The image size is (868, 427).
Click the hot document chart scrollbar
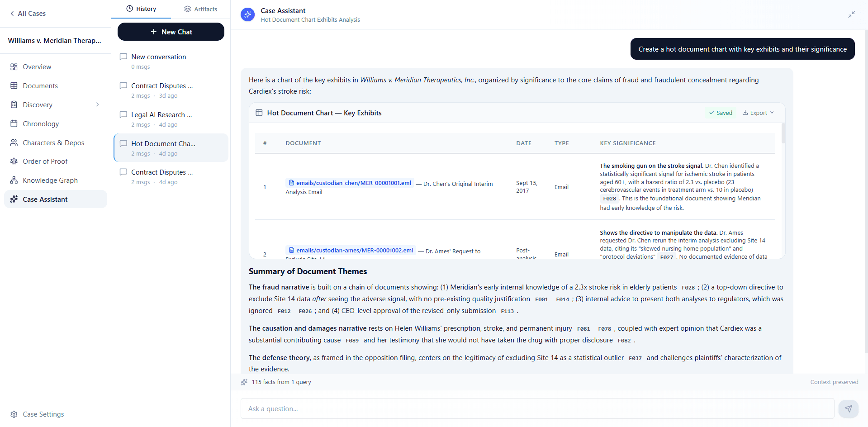783,133
